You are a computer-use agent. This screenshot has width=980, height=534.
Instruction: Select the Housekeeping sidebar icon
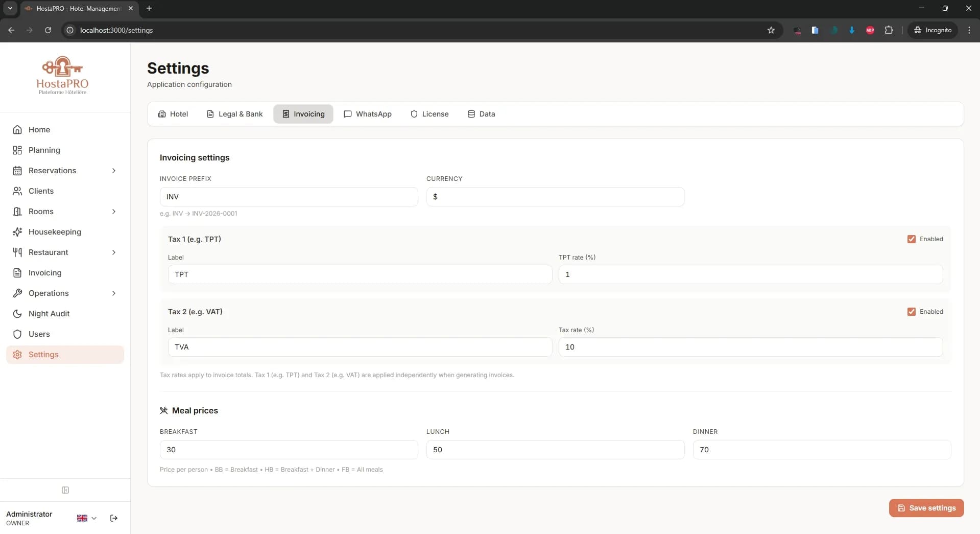click(x=17, y=231)
